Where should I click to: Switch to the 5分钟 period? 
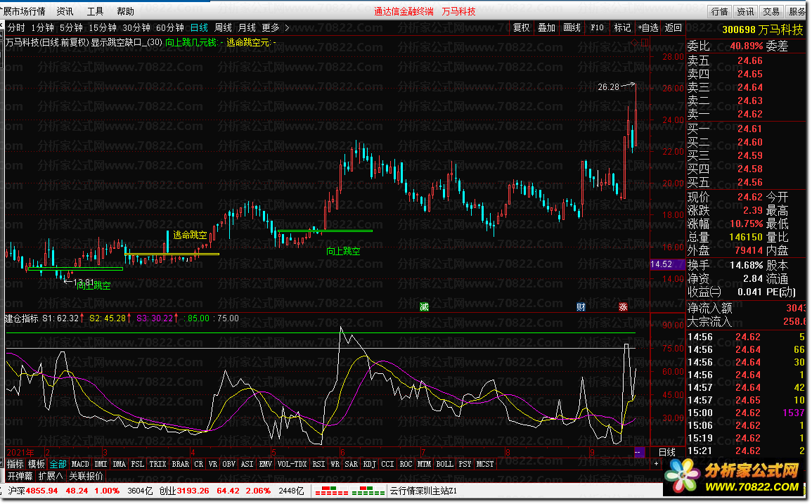tap(71, 28)
